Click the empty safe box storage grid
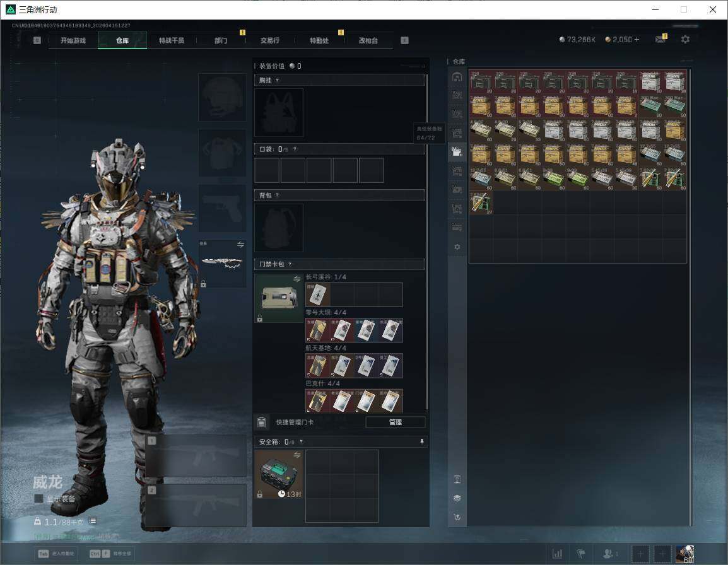728x565 pixels. click(342, 486)
